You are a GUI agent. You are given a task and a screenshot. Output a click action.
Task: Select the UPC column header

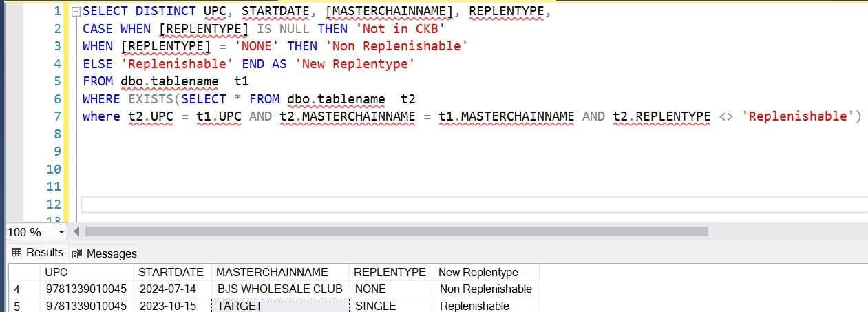[87, 272]
